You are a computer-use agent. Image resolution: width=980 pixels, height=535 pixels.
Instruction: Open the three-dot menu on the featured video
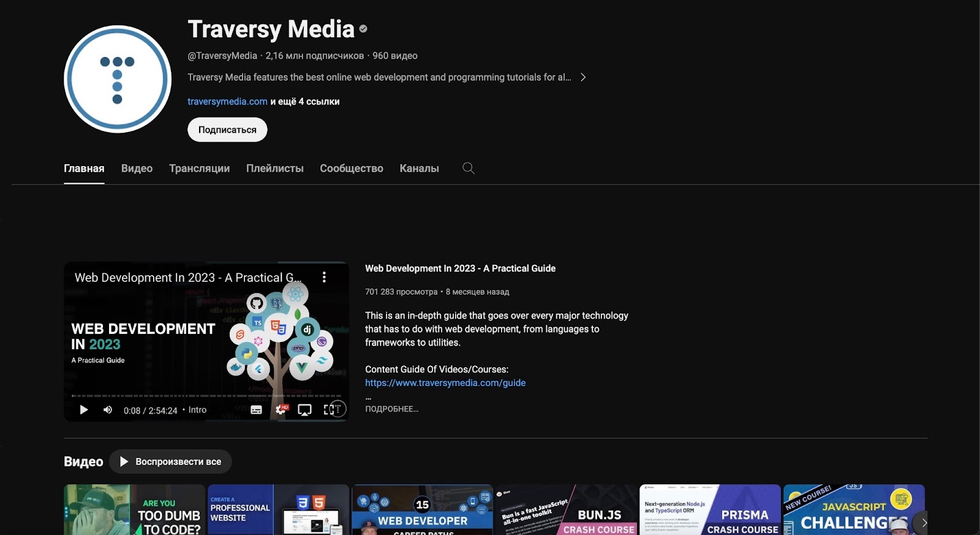point(324,277)
